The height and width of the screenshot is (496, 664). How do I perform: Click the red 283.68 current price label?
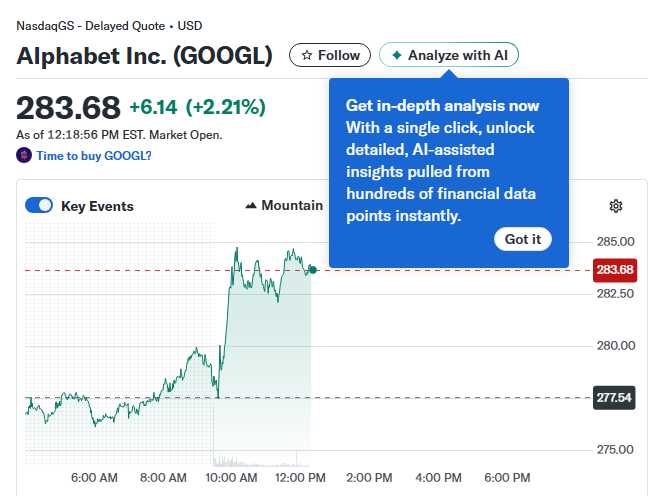pyautogui.click(x=614, y=270)
